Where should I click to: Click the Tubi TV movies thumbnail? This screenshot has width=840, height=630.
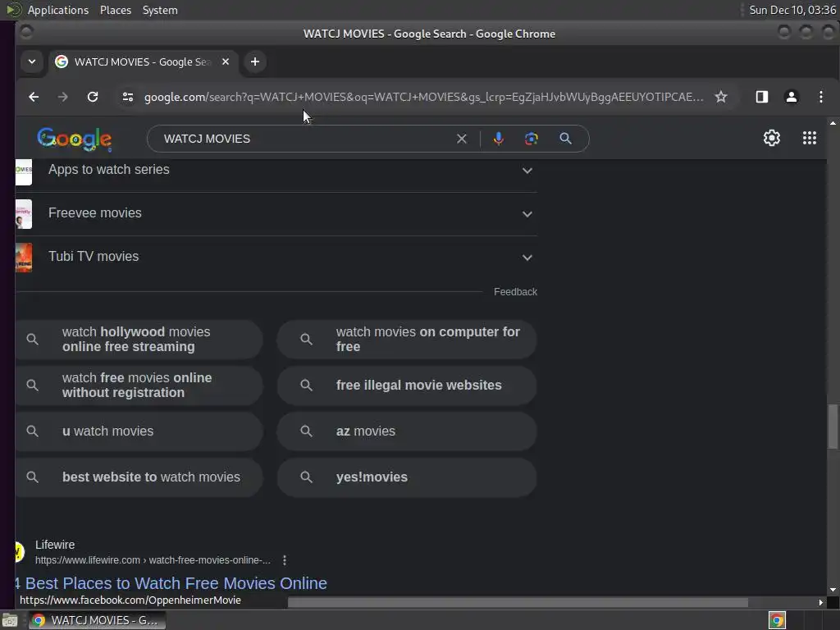24,258
